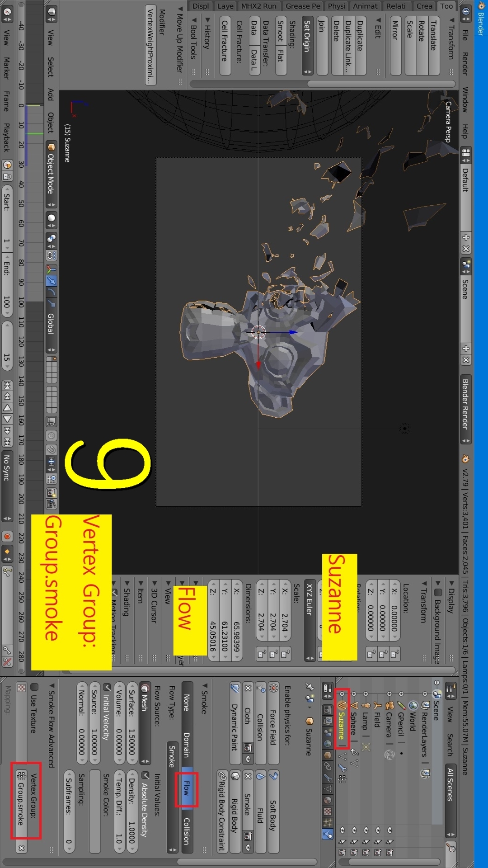Open the Texture checkerboard properties tab
Viewport: 488px width, 868px height.
point(328,811)
